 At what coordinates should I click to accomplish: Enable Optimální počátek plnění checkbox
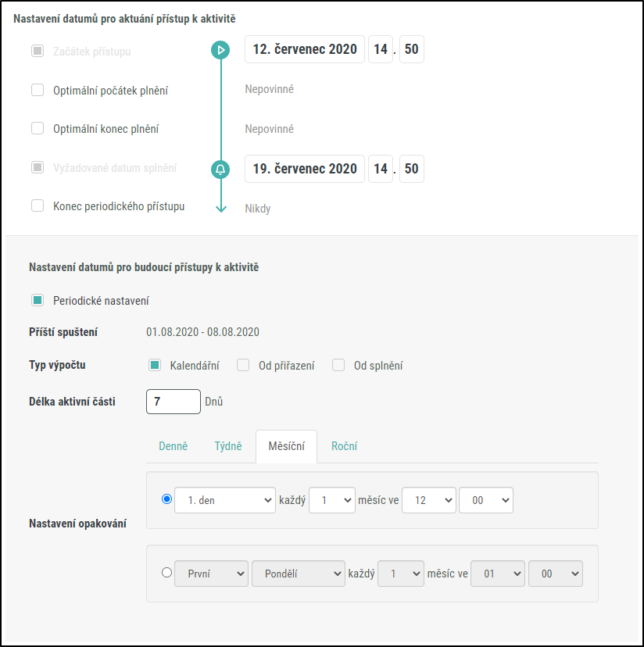click(38, 90)
